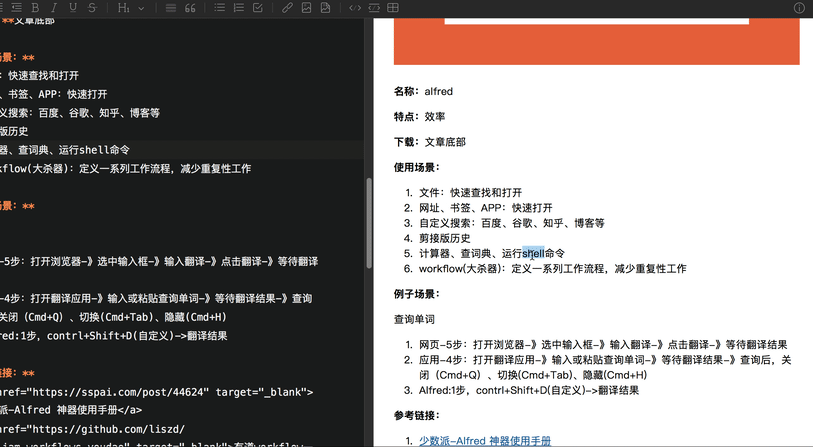Click preview line 名称: alfred

[x=423, y=91]
